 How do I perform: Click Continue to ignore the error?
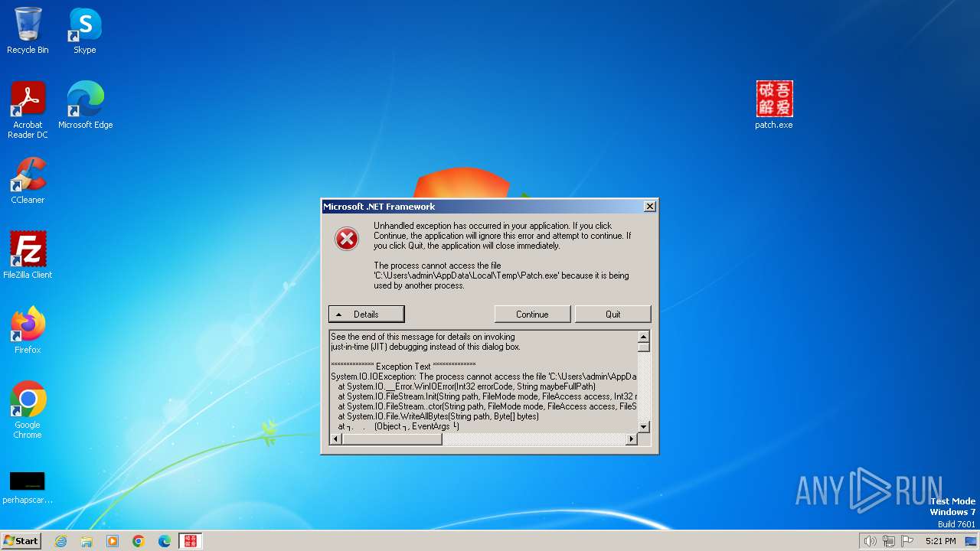(x=532, y=315)
